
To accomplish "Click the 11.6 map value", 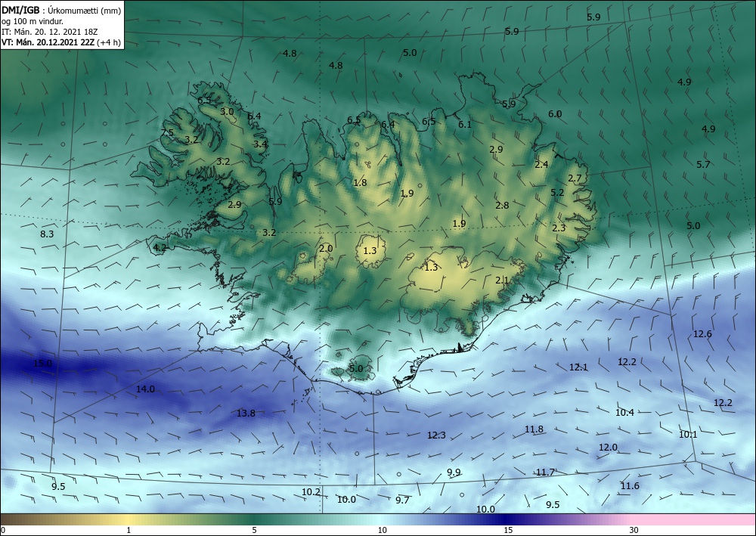I will coord(630,485).
